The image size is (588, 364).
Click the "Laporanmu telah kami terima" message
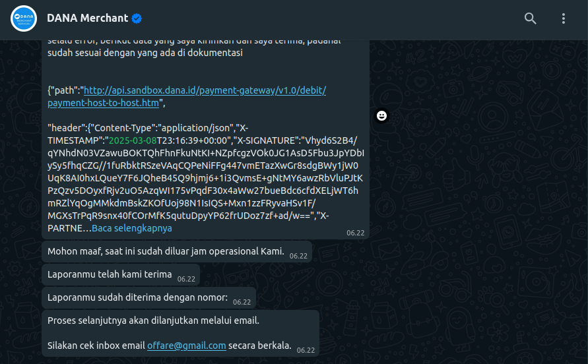tap(110, 274)
